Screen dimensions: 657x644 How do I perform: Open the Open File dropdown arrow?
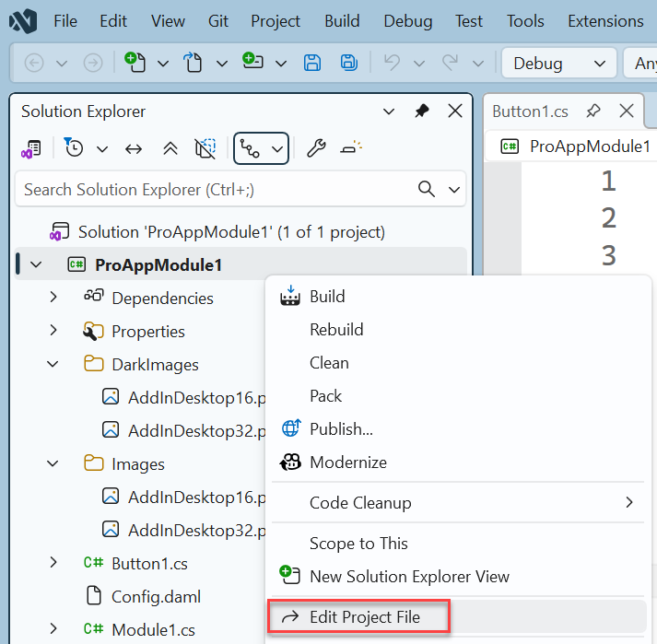222,64
